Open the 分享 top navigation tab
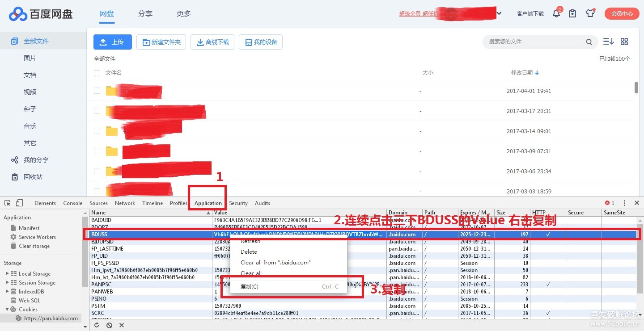Screen dimensions: 644x331 (145, 14)
